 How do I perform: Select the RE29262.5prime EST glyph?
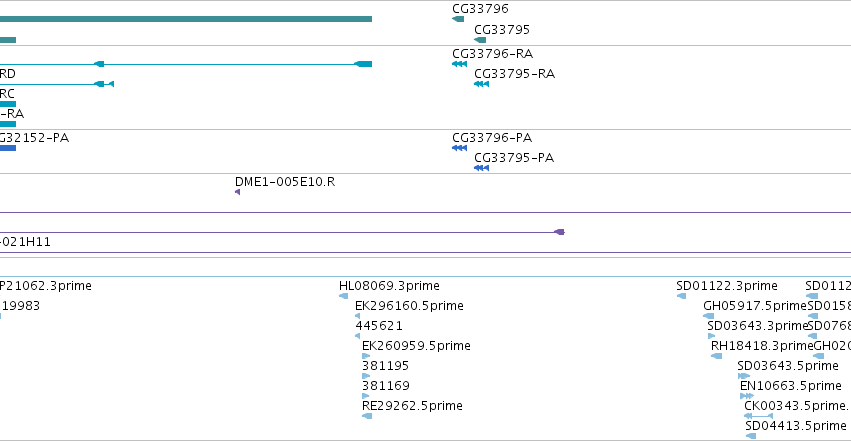pyautogui.click(x=367, y=416)
